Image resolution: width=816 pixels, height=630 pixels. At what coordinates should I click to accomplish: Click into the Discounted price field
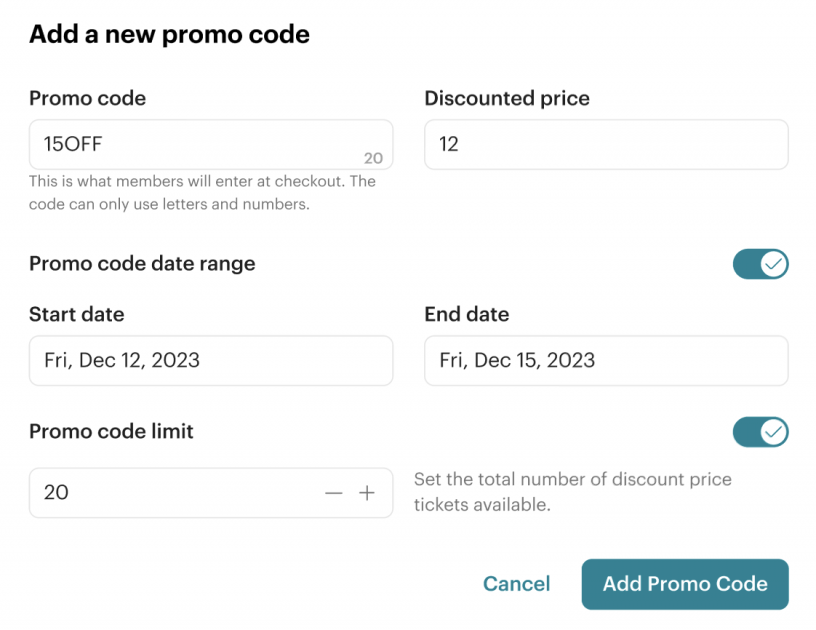click(x=606, y=144)
